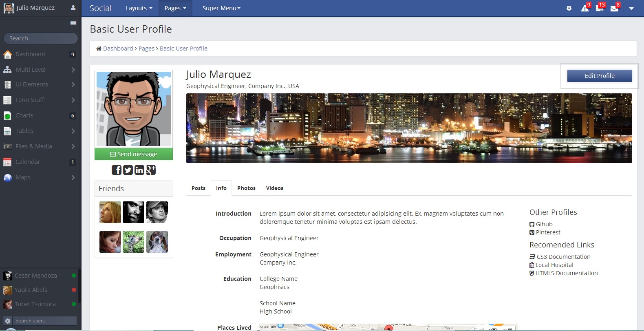Open the Layouts dropdown menu

pyautogui.click(x=139, y=8)
